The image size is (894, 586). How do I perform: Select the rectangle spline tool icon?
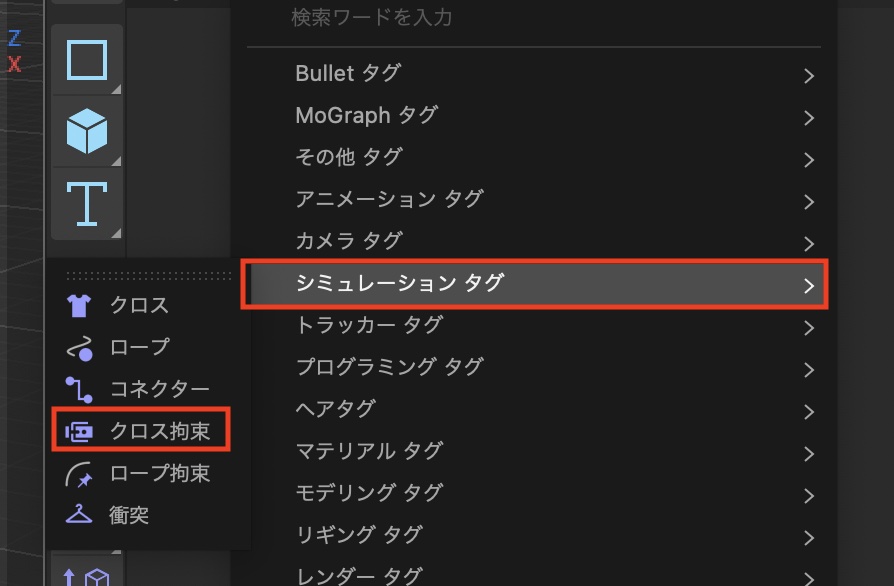[x=87, y=60]
